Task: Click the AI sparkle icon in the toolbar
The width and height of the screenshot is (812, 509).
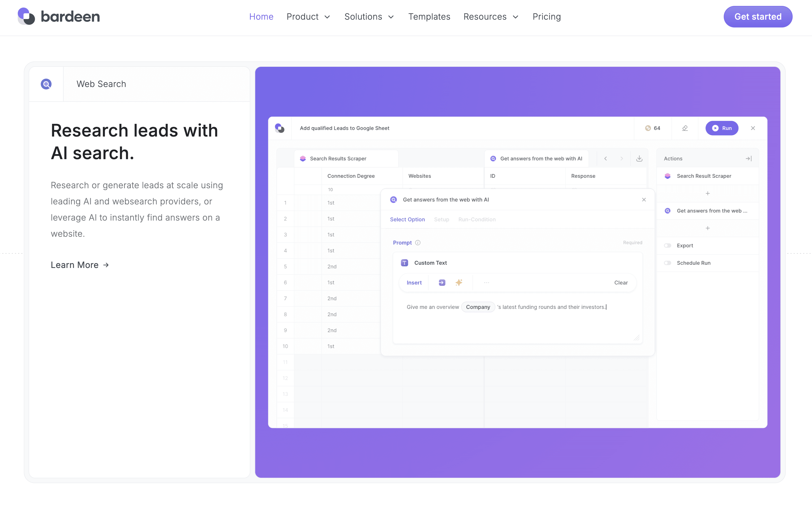Action: point(459,283)
